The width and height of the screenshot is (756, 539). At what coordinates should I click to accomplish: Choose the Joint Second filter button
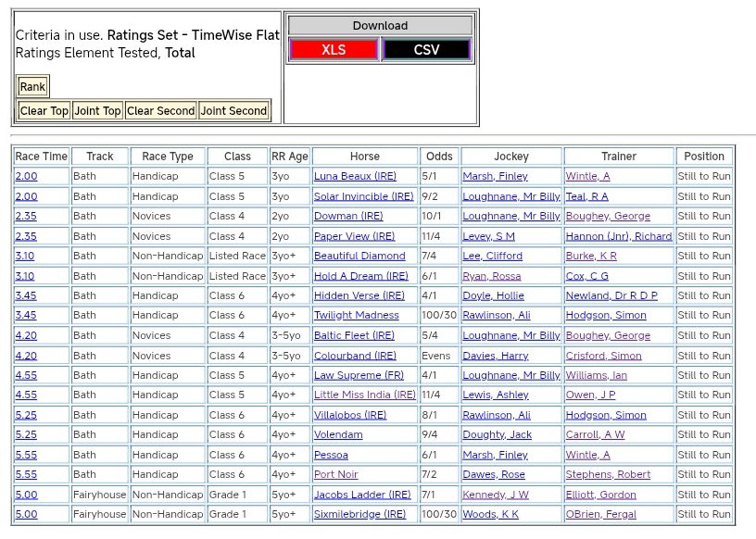tap(234, 111)
